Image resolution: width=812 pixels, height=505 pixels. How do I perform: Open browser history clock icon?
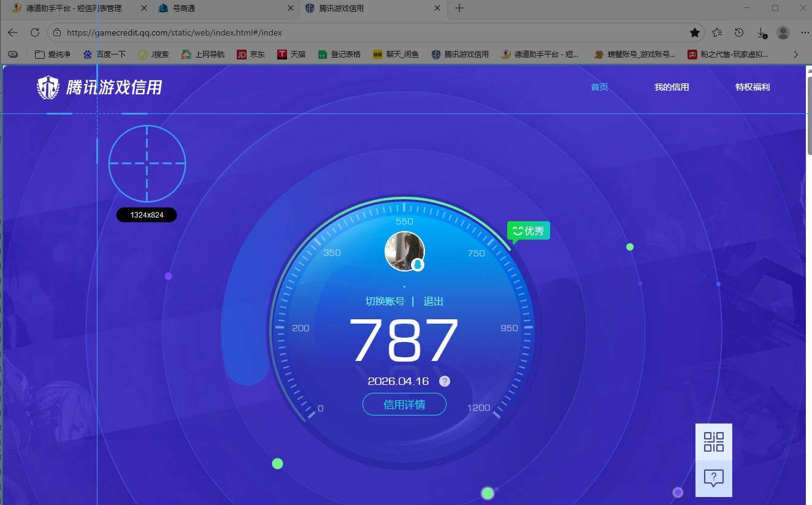(x=739, y=32)
